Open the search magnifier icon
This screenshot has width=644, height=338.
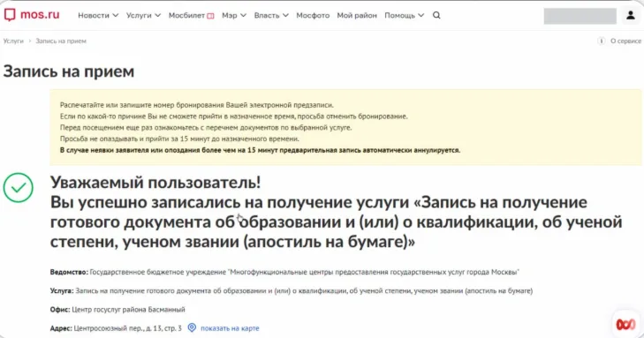coord(436,15)
